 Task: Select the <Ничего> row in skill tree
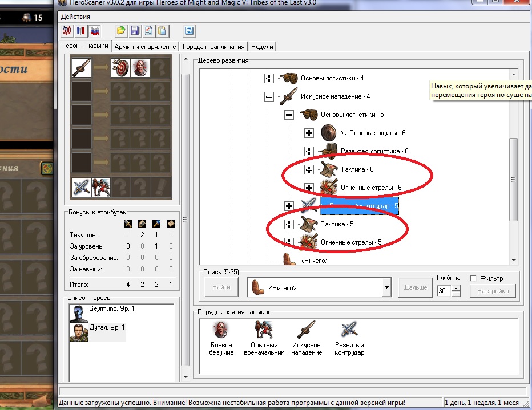(314, 261)
